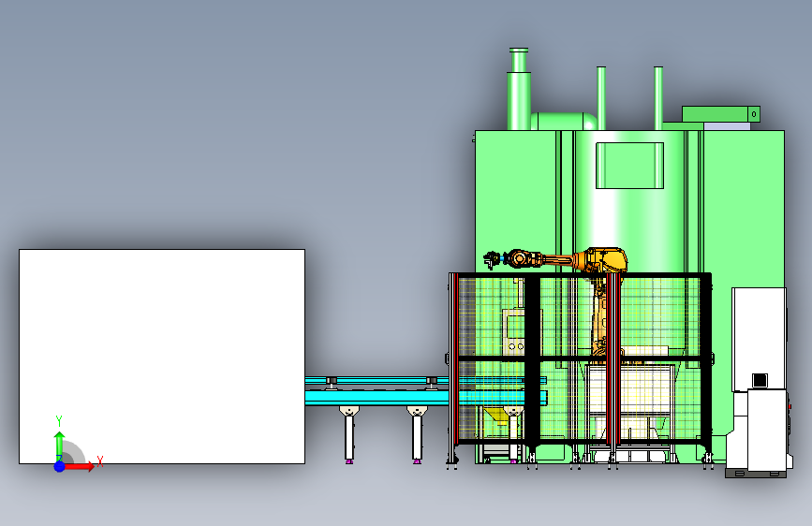Select the rectangular window on green enclosure
The image size is (812, 526).
click(629, 166)
